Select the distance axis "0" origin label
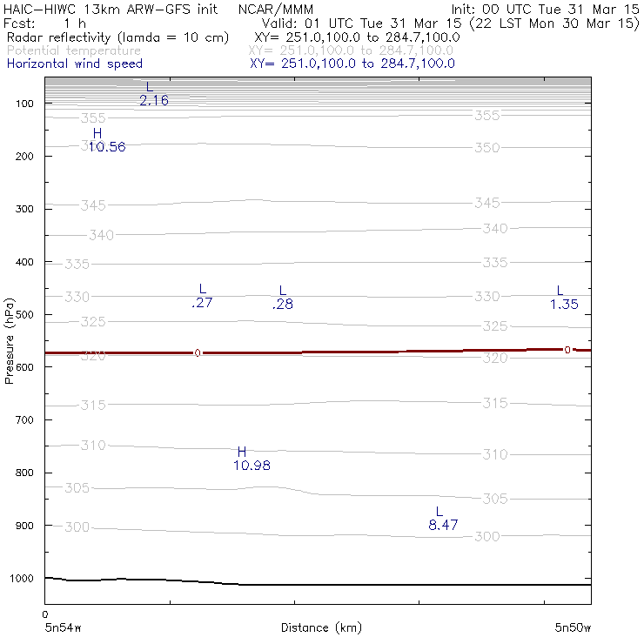 tap(45, 614)
